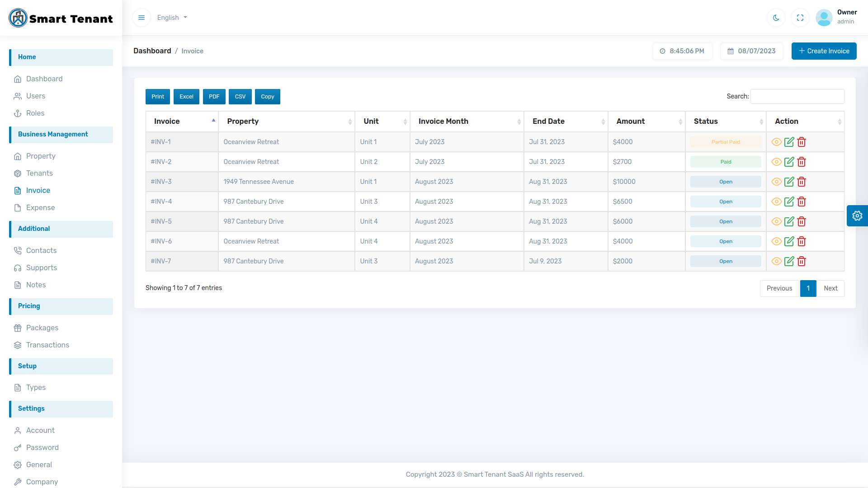Delete invoice #INV-1 trash icon

[802, 142]
